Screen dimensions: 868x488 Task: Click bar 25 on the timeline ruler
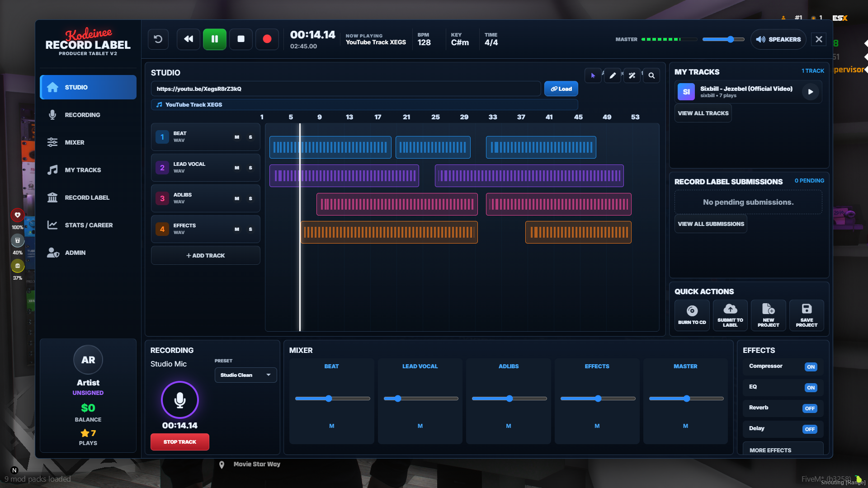435,117
